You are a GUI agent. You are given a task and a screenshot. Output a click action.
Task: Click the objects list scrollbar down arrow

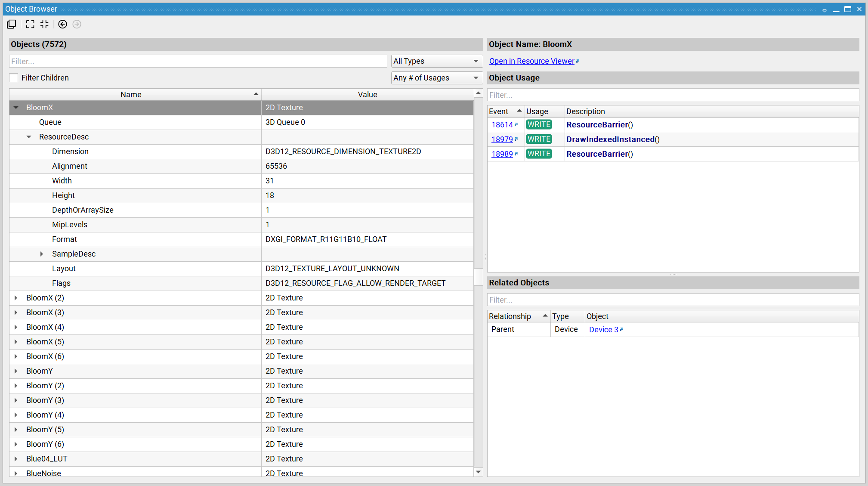click(x=478, y=472)
